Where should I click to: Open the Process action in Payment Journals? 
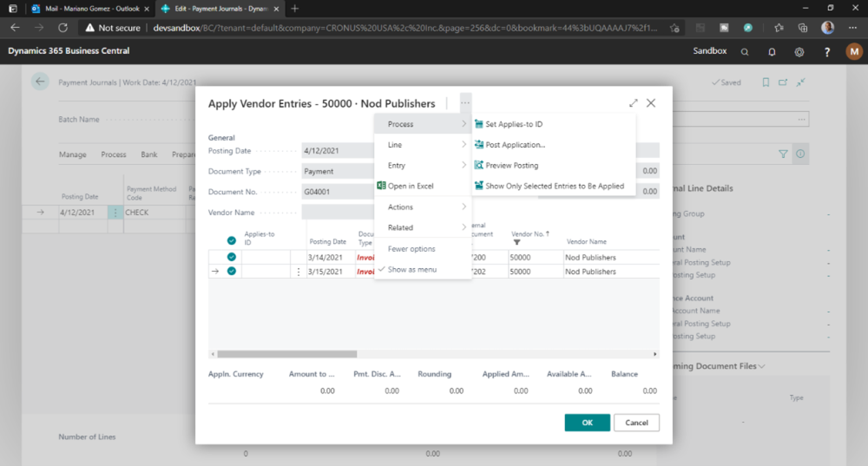114,154
